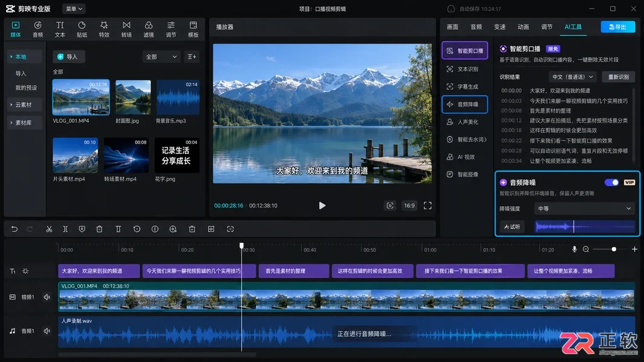Click the 重新识别 button
This screenshot has height=362, width=644.
[618, 77]
